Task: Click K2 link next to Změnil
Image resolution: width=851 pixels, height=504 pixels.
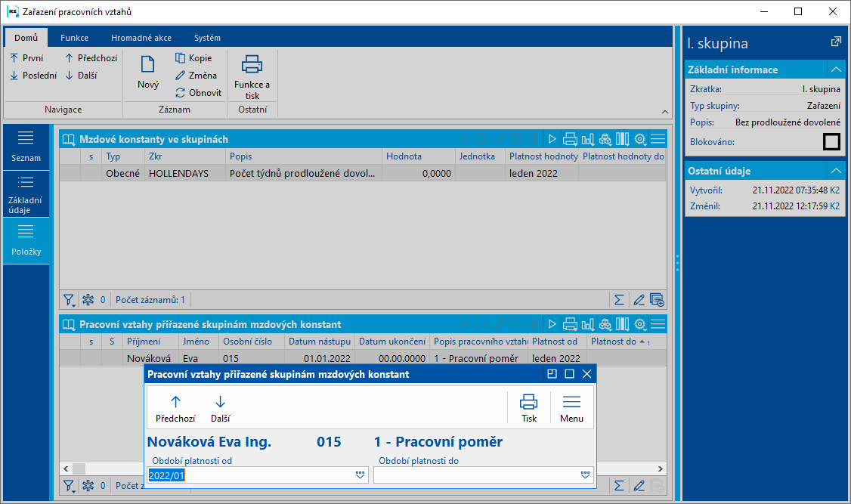Action: 834,206
